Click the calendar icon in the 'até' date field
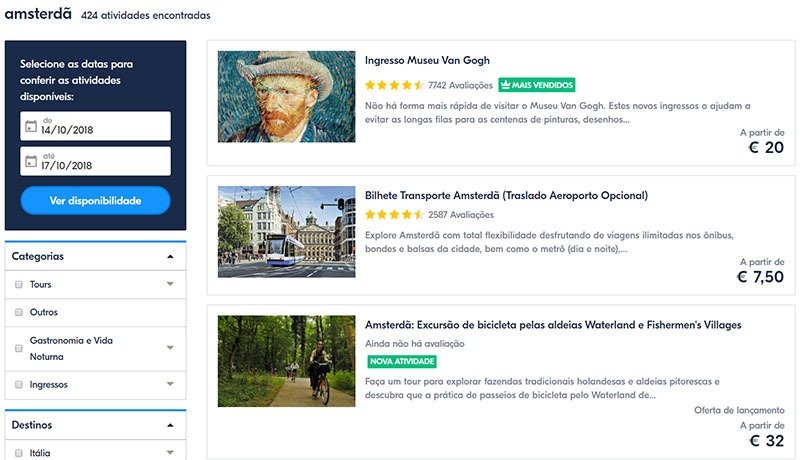This screenshot has height=460, width=800. coord(31,161)
